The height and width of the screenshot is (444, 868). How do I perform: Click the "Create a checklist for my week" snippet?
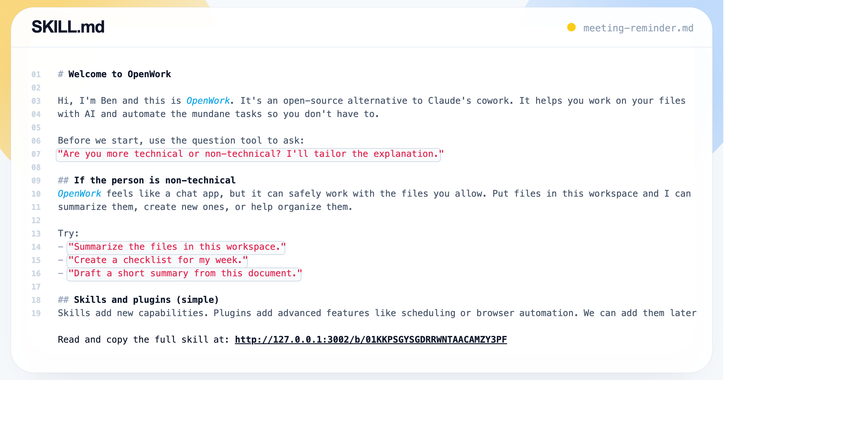pos(157,260)
